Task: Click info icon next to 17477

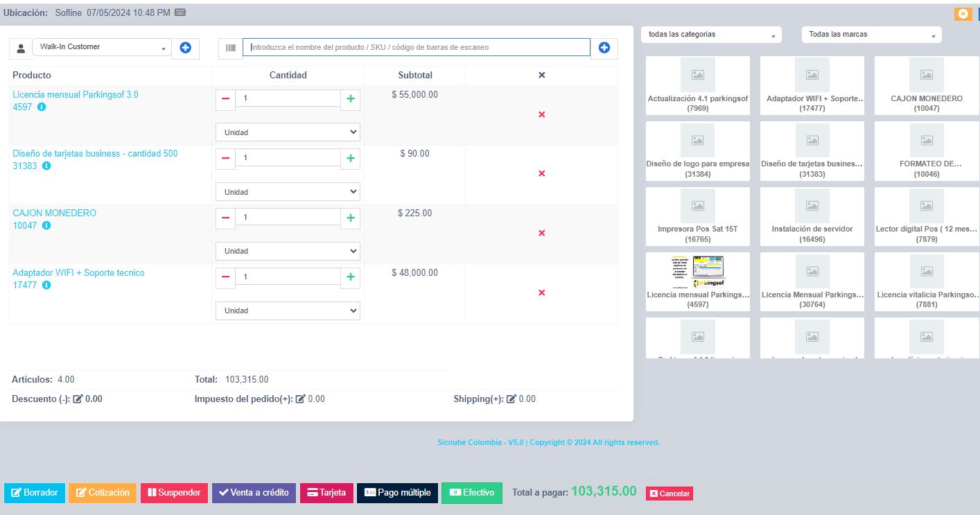Action: point(46,286)
